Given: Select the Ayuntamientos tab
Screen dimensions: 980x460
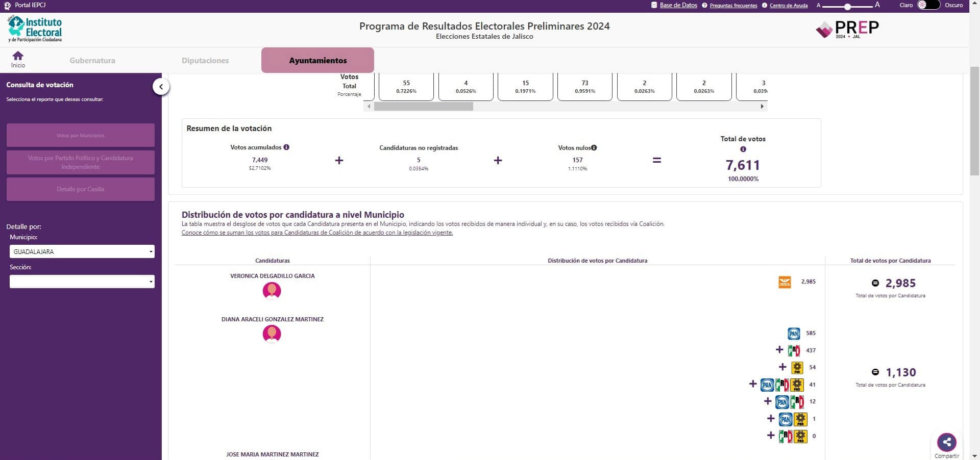Looking at the screenshot, I should (317, 60).
